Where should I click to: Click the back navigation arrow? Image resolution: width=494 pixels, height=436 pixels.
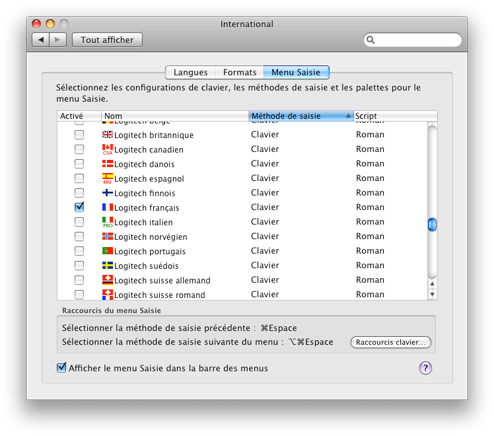click(x=41, y=40)
